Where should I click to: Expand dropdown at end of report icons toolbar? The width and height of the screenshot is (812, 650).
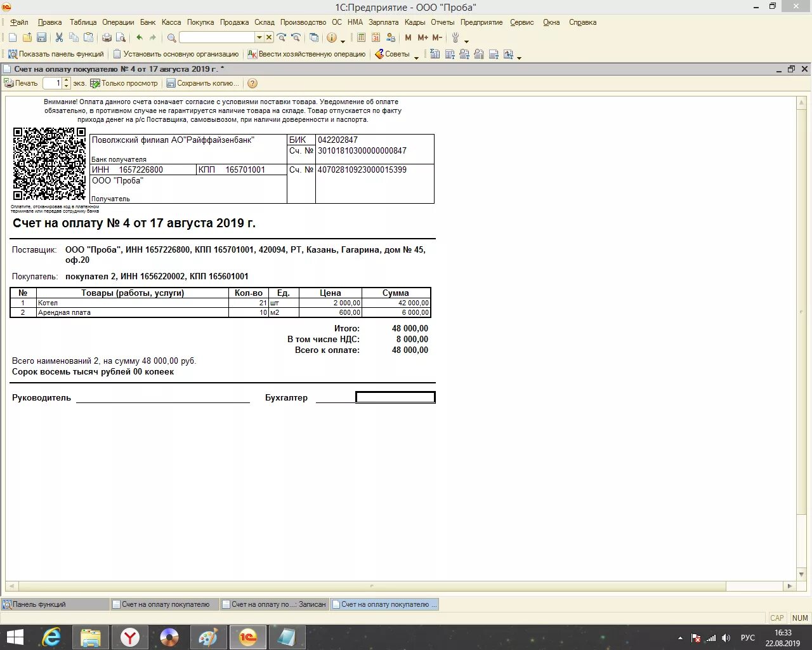click(x=519, y=57)
